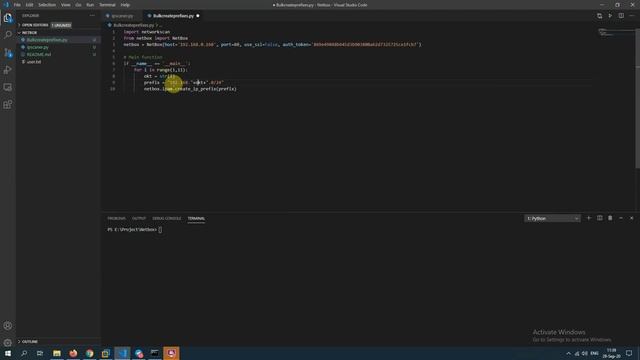Open volume control in system tray
Screen dimensions: 640x360
tap(585, 353)
